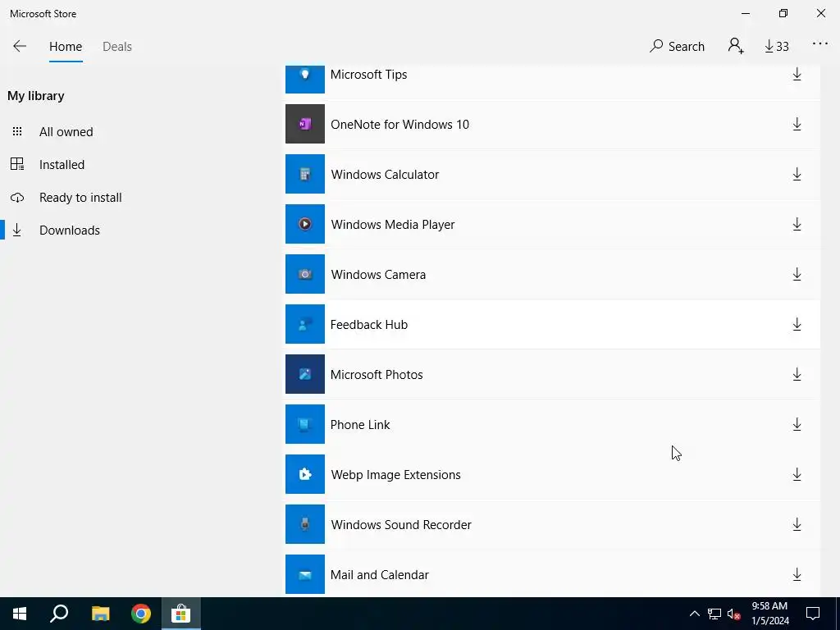Screen dimensions: 840x630
Task: Click the Mail and Calendar text
Action: point(379,575)
